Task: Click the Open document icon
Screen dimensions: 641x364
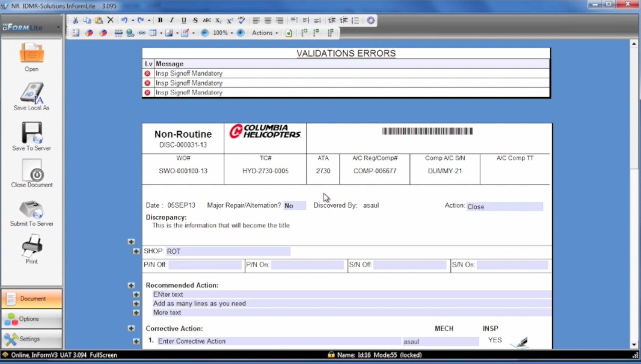Action: (x=32, y=54)
